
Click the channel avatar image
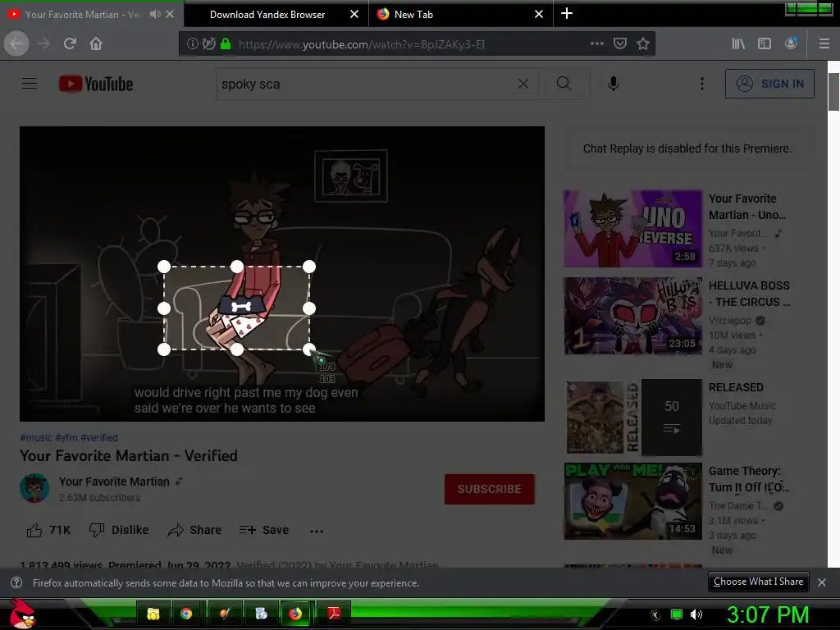(x=34, y=488)
